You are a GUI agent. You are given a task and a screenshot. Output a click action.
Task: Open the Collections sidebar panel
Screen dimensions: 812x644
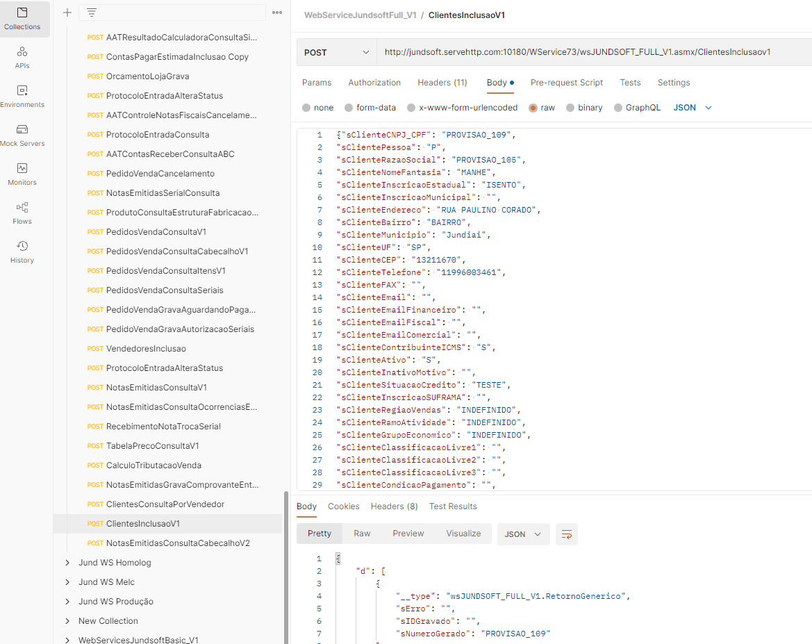pos(22,19)
